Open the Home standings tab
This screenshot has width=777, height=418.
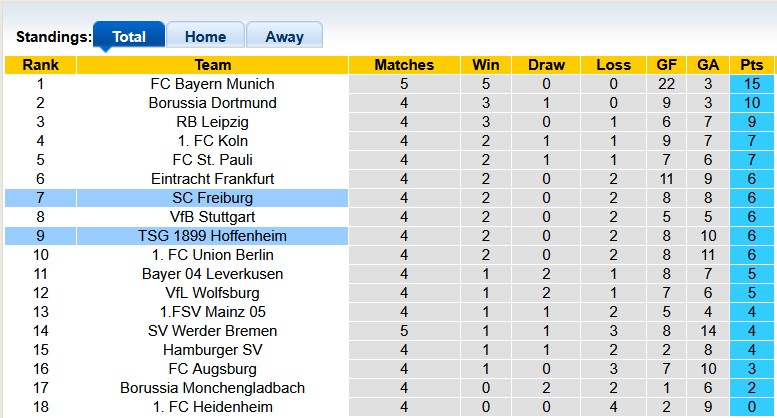coord(204,36)
